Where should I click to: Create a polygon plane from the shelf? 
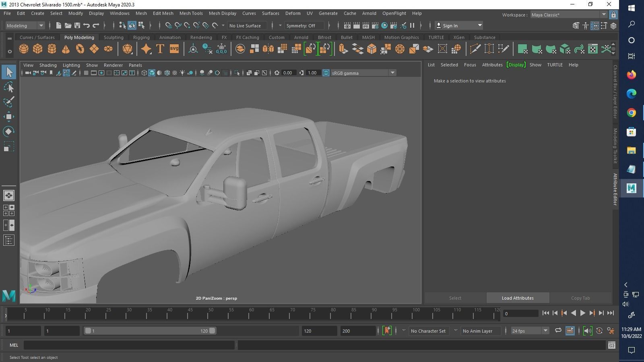coord(94,49)
